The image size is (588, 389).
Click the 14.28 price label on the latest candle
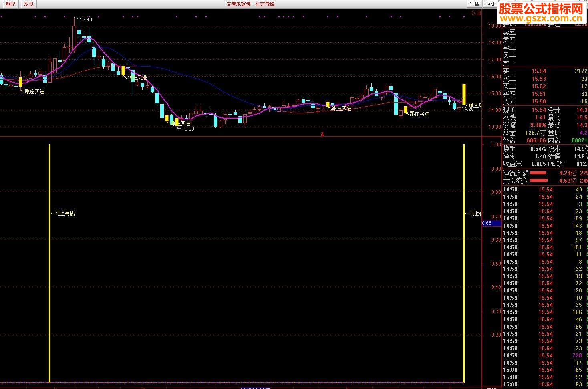(468, 109)
